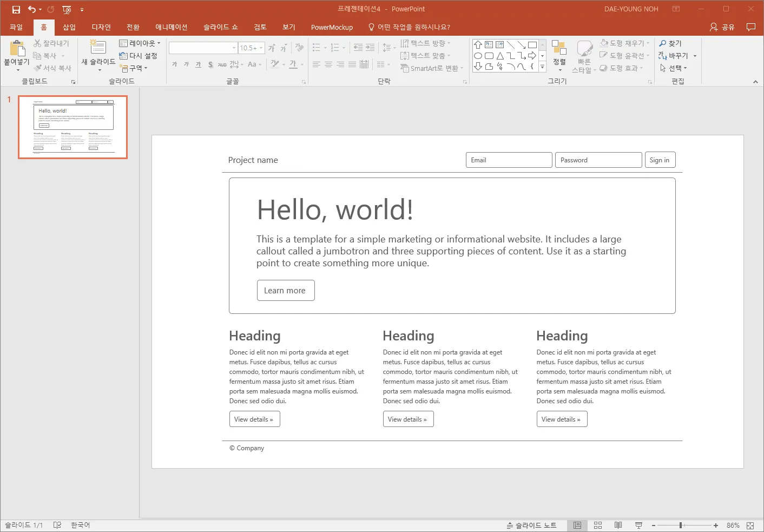Start slideshow from the status bar icon
Image resolution: width=764 pixels, height=532 pixels.
[638, 526]
